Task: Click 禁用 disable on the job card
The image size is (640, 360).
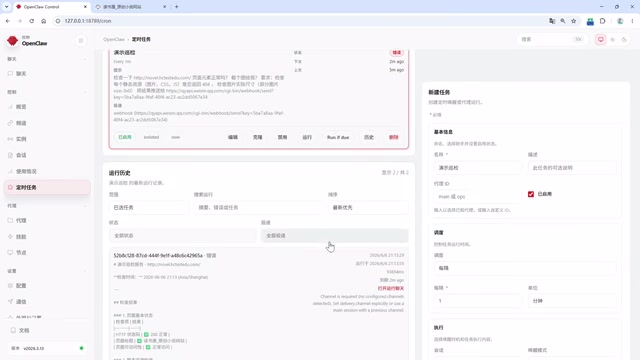Action: point(282,137)
